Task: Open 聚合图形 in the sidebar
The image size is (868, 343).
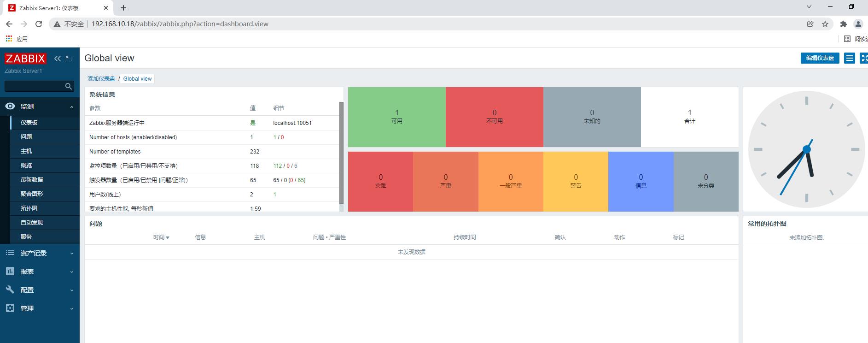Action: (x=45, y=194)
